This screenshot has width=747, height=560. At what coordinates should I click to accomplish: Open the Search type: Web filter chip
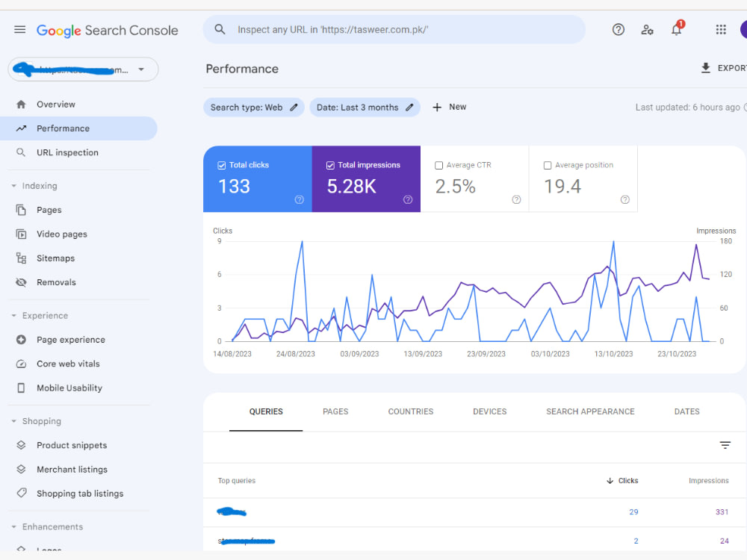254,108
